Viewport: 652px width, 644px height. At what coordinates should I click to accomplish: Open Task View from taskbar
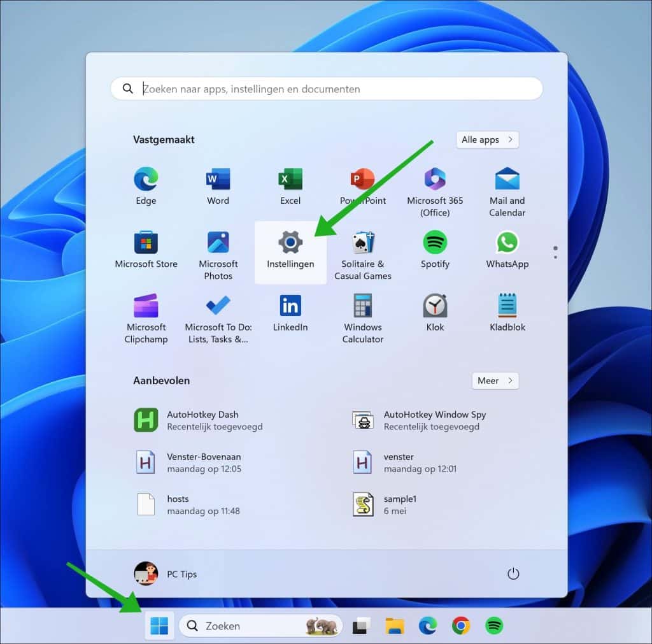(361, 626)
